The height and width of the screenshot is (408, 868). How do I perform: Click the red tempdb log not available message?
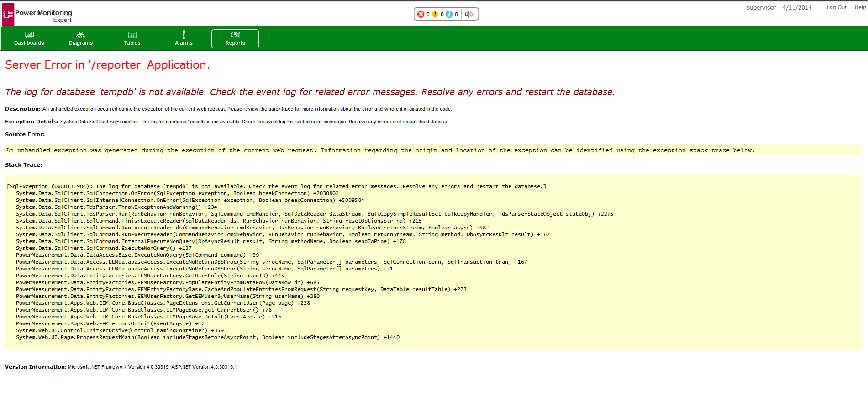click(310, 92)
